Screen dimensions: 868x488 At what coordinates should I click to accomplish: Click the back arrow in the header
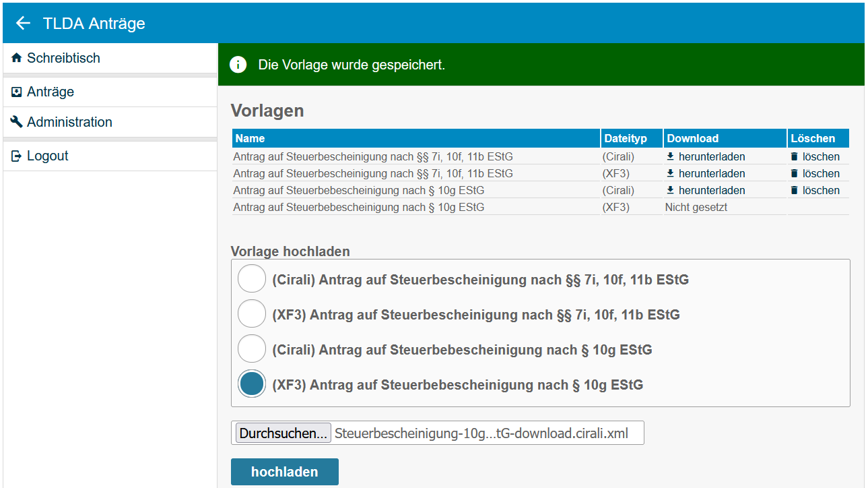pos(22,22)
